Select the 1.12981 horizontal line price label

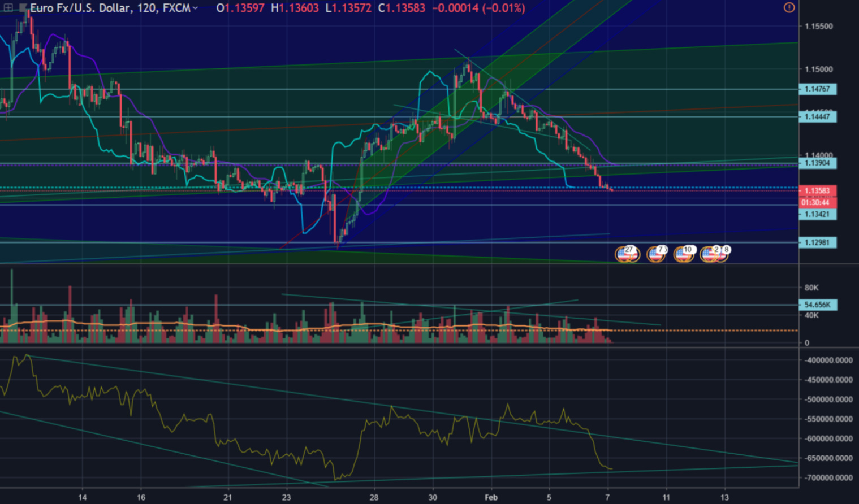pyautogui.click(x=817, y=243)
